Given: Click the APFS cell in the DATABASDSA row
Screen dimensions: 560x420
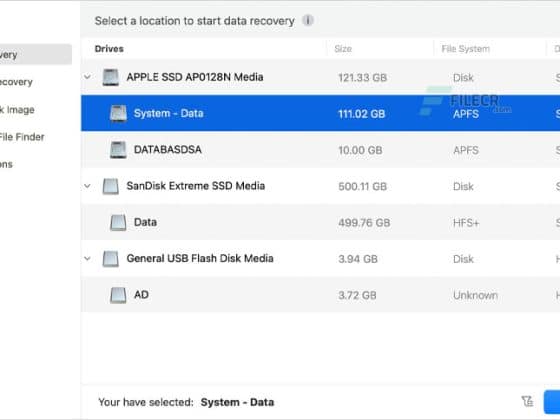Looking at the screenshot, I should pyautogui.click(x=466, y=150).
